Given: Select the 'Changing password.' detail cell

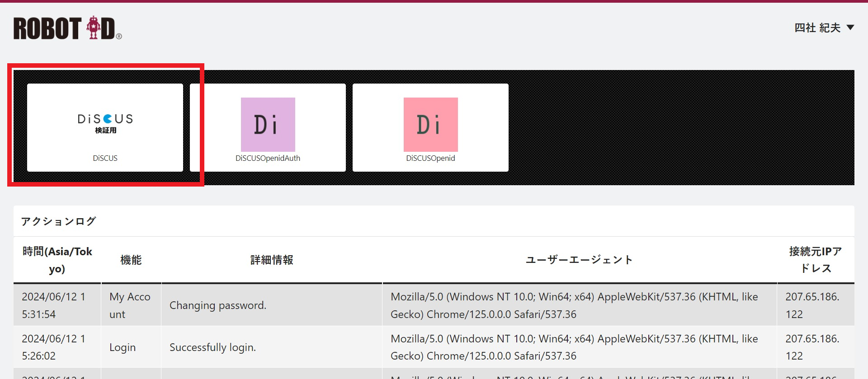Looking at the screenshot, I should [272, 305].
